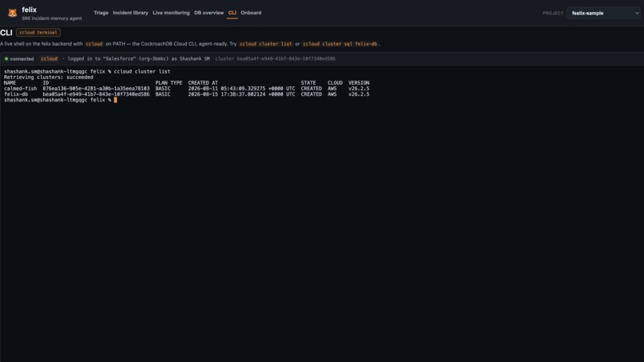Click the VERSION column header
Image resolution: width=644 pixels, height=362 pixels.
pyautogui.click(x=359, y=82)
